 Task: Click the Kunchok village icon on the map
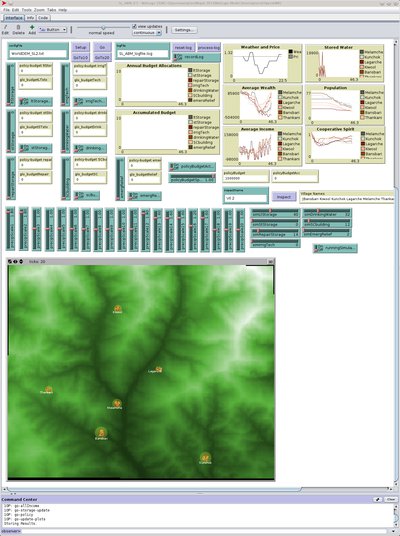[x=205, y=457]
